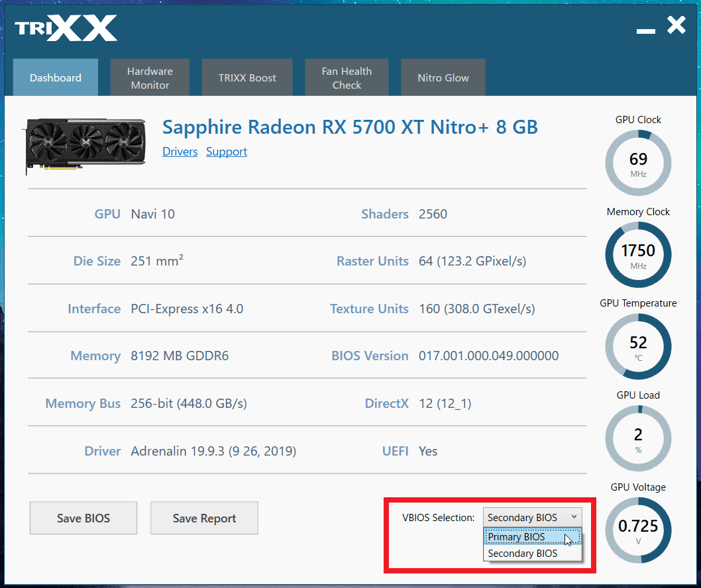Click the TRIXX logo
Screen dimensions: 701x588
click(66, 28)
